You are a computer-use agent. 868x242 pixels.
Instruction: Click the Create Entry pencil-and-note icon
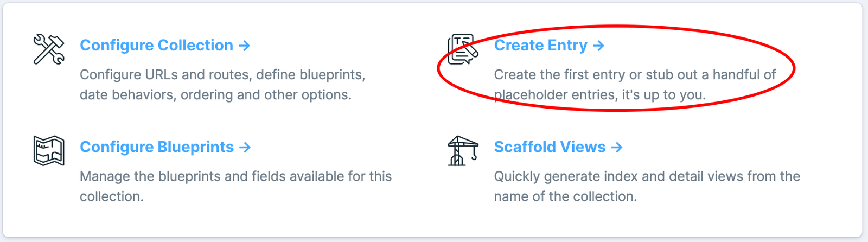tap(463, 49)
